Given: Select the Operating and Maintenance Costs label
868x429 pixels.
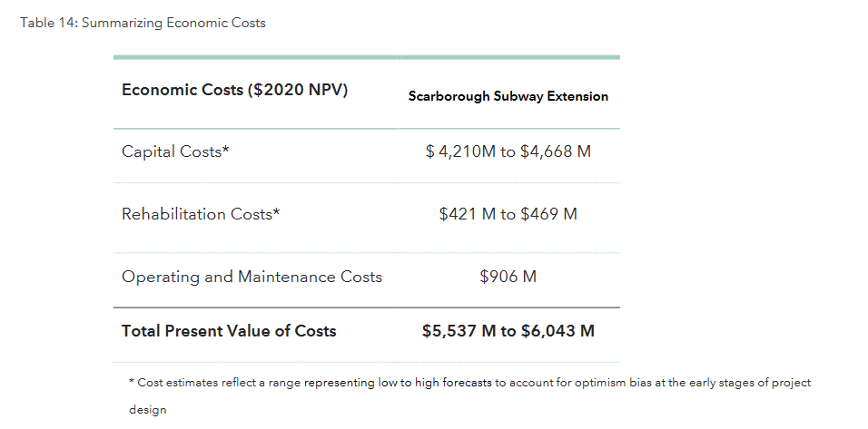Looking at the screenshot, I should (252, 277).
